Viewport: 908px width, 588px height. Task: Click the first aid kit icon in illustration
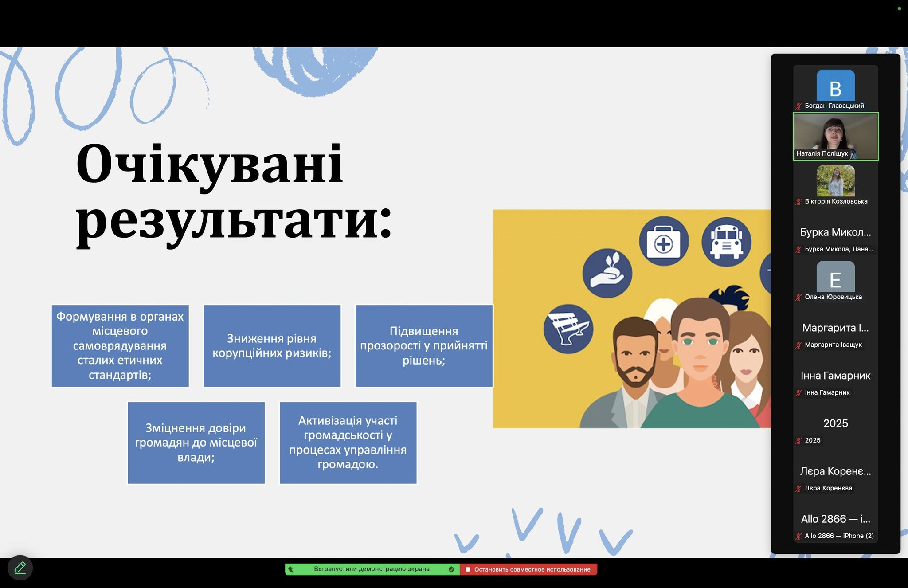[x=664, y=242]
